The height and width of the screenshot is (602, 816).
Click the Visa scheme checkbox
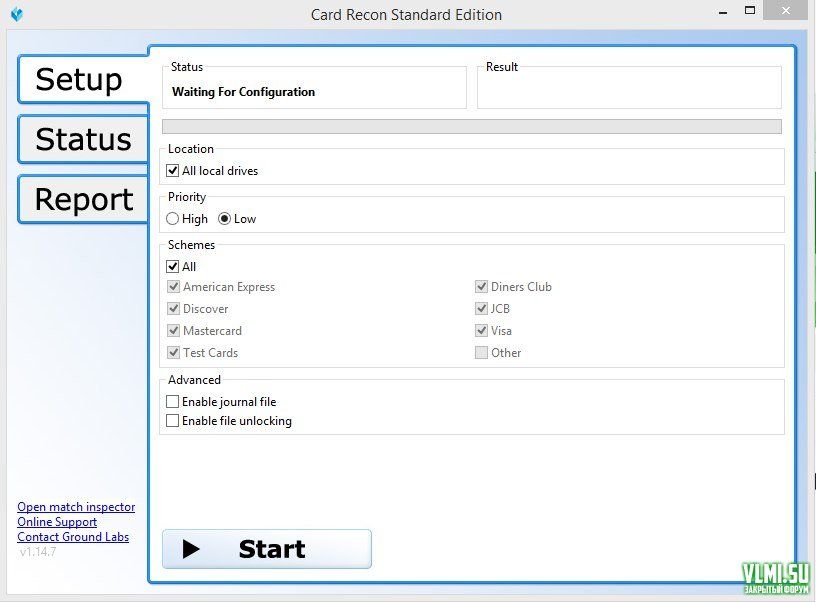pos(482,331)
